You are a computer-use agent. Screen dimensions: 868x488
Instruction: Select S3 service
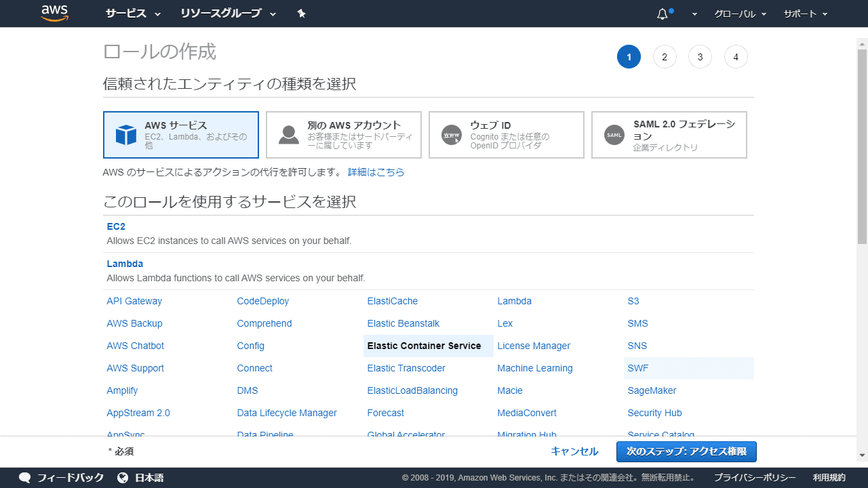pyautogui.click(x=633, y=301)
